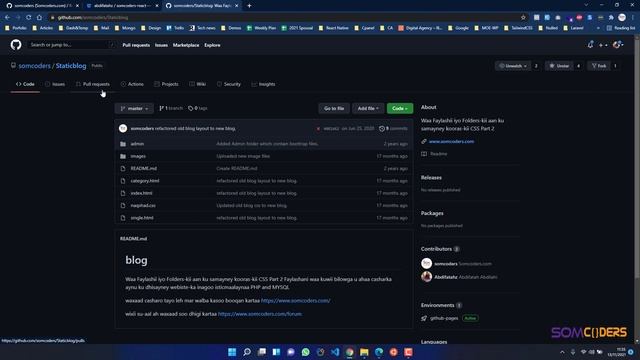This screenshot has height=360, width=640.
Task: Expand the master branch selector
Action: coord(134,109)
